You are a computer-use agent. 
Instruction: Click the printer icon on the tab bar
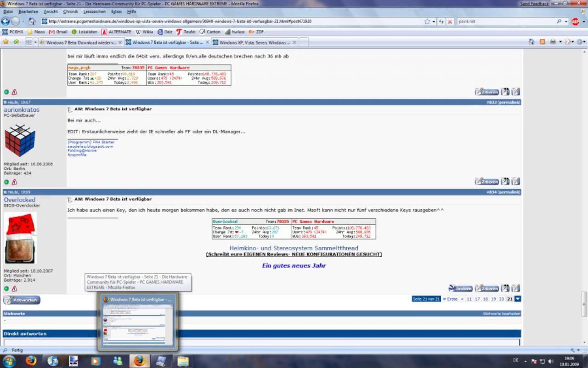553,41
